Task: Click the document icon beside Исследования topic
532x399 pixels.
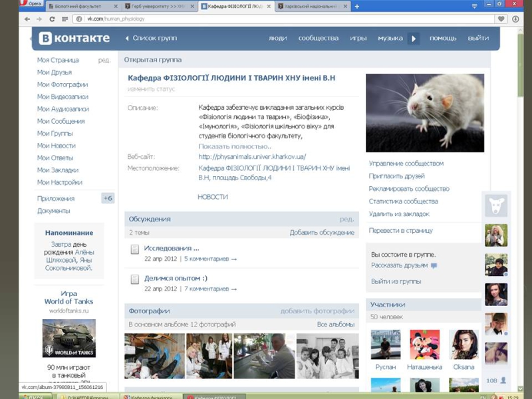Action: pos(135,249)
